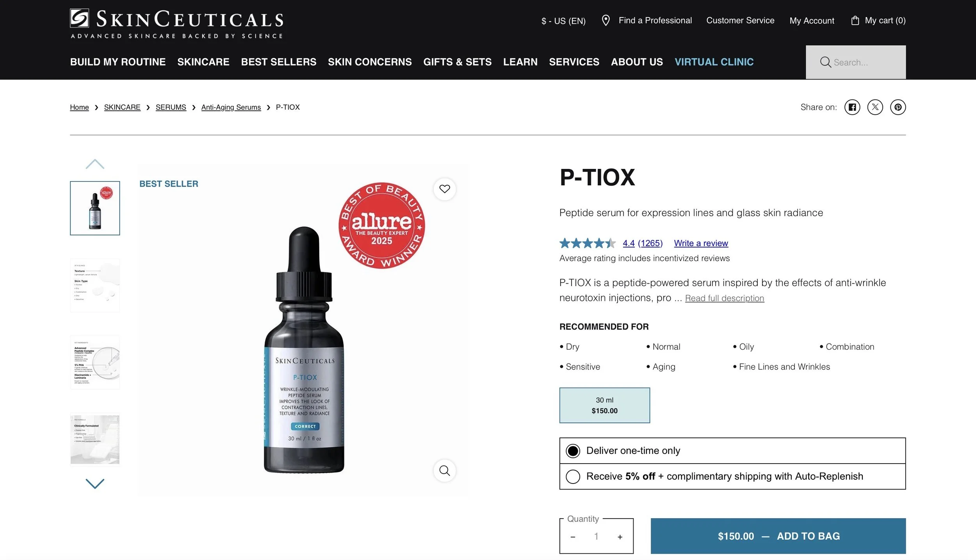Viewport: 976px width, 560px height.
Task: Select Deliver one-time only option
Action: [732, 451]
